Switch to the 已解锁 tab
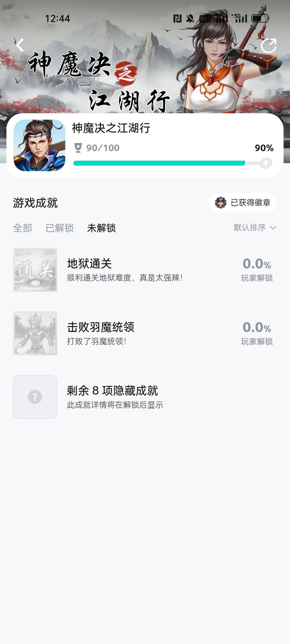 (x=60, y=228)
